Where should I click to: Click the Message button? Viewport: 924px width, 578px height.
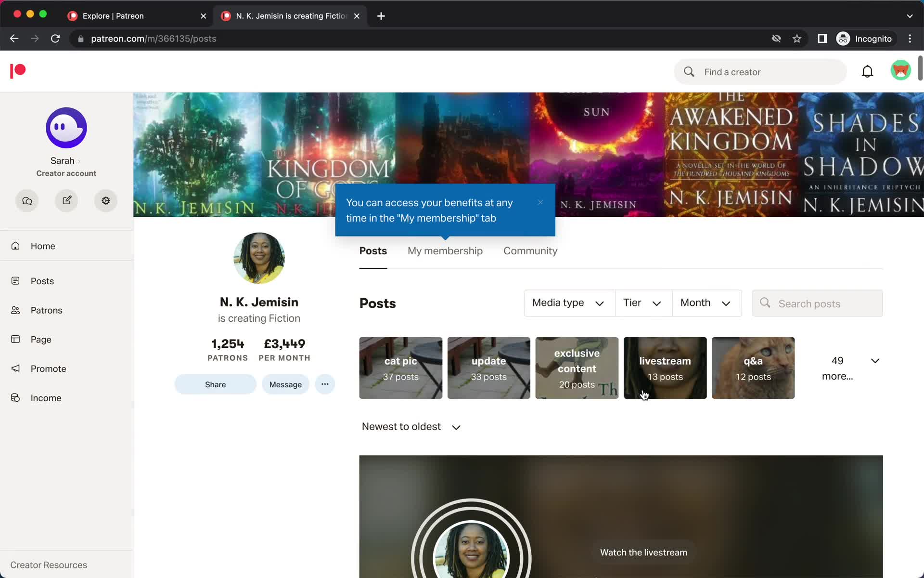[285, 384]
